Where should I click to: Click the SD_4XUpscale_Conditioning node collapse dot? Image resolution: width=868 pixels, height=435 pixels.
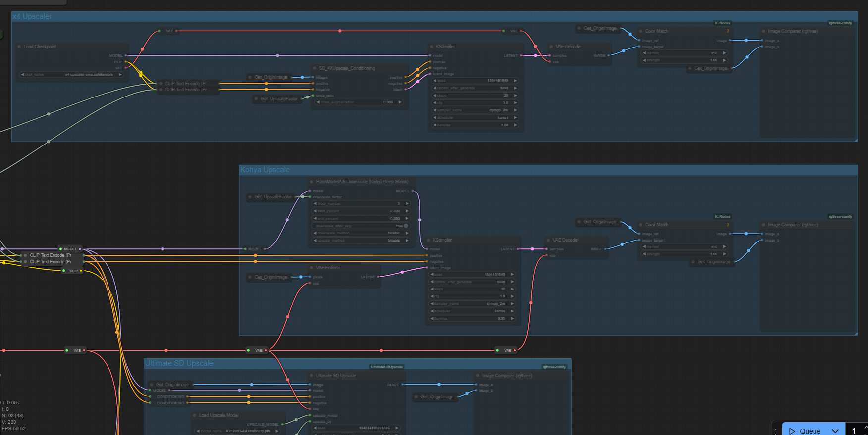[315, 68]
